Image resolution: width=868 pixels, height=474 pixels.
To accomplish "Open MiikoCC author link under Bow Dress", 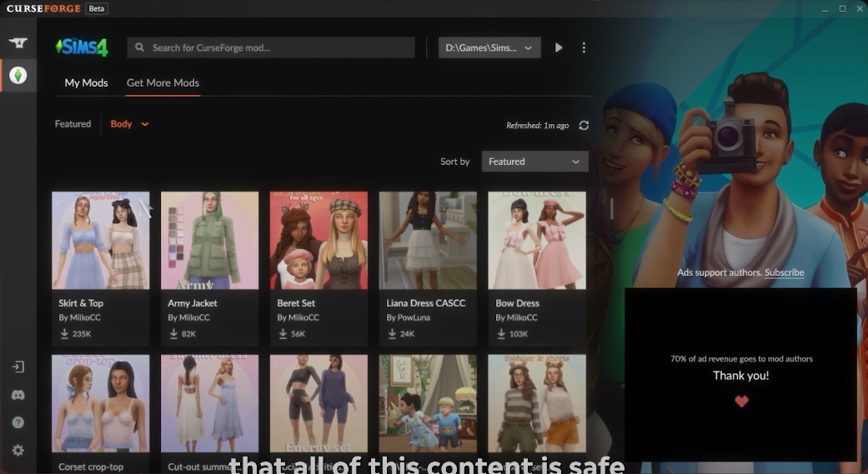I will click(x=516, y=317).
